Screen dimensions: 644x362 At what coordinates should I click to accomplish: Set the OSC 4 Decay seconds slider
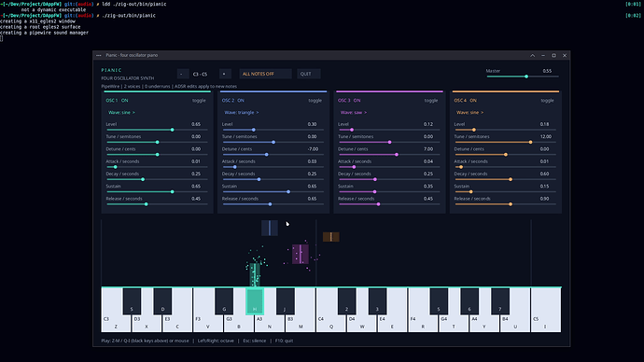[x=506, y=179]
